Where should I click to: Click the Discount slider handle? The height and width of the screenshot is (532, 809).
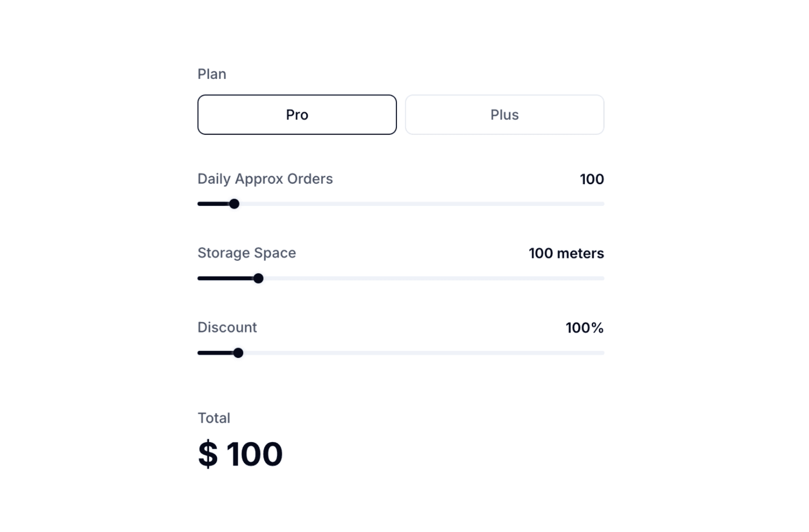pos(239,353)
